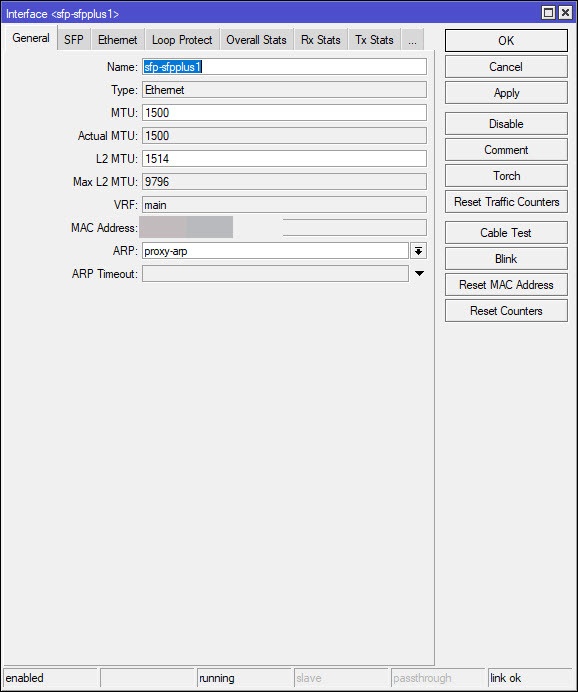Click the ARP Timeout field
Viewport: 578px width, 692px height.
[275, 274]
